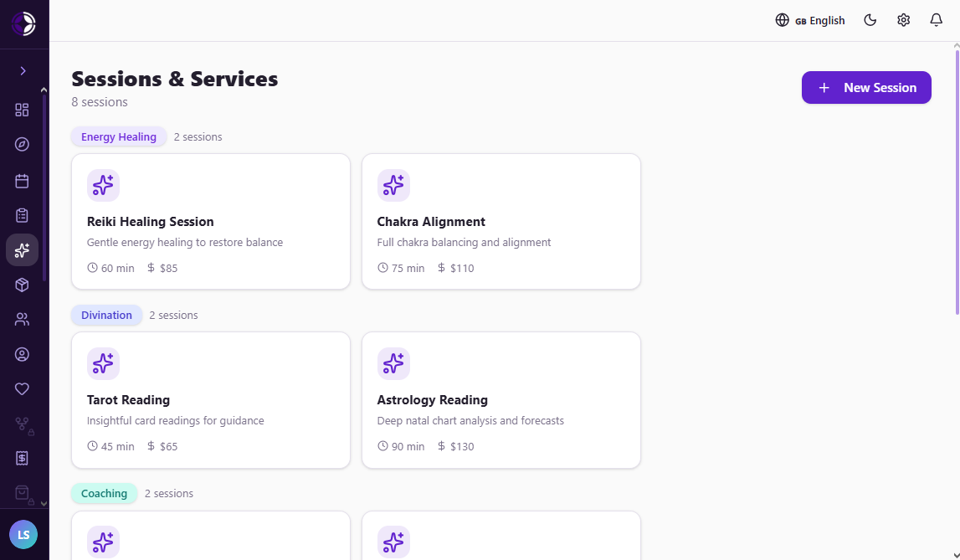Screen dimensions: 960x560
Task: Open the cube package icon in the sidebar
Action: (22, 285)
